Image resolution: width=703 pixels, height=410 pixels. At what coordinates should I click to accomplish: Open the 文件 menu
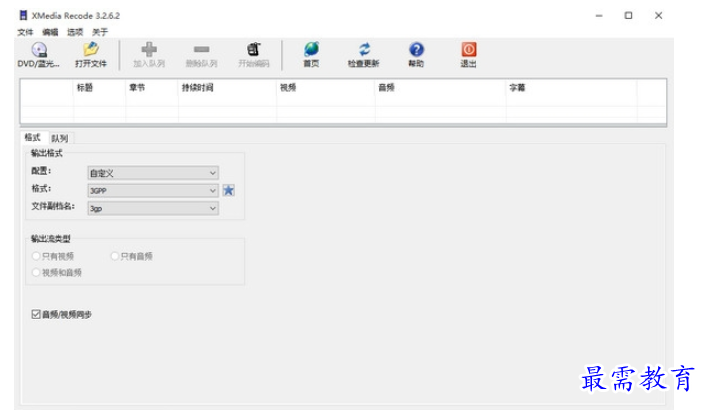(25, 32)
